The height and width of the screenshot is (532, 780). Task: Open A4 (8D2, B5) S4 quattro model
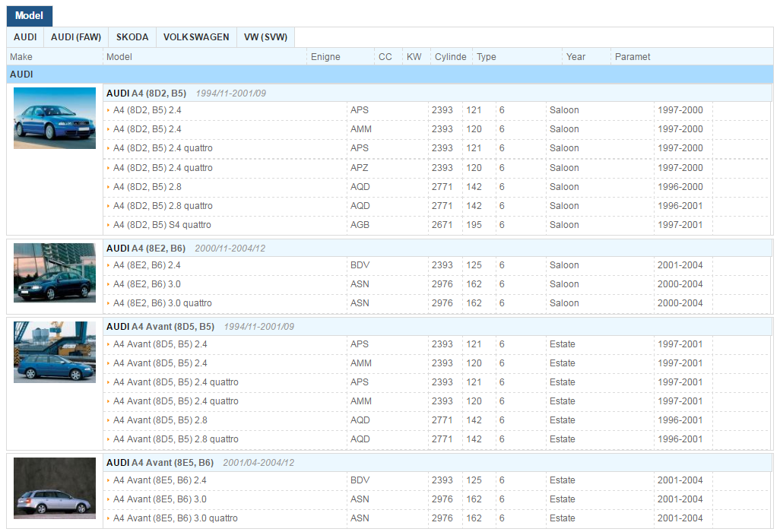click(x=162, y=225)
